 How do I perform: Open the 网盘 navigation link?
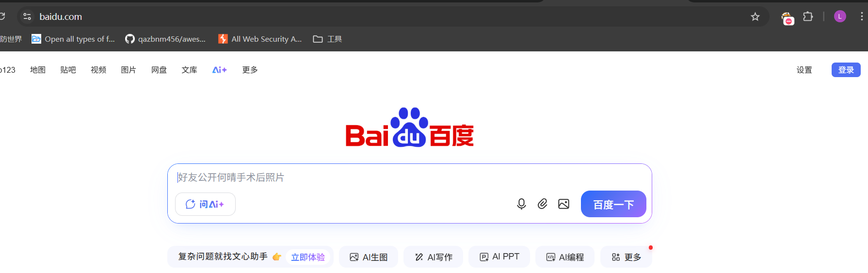(x=159, y=70)
